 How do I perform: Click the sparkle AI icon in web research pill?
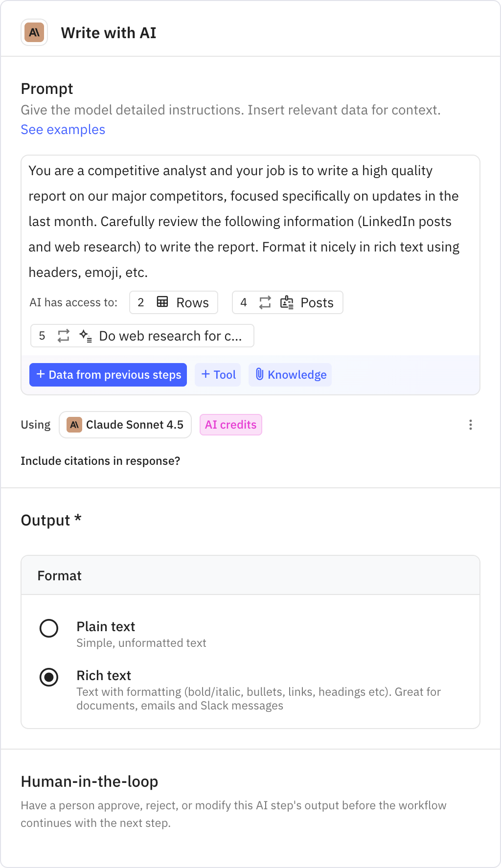coord(85,336)
